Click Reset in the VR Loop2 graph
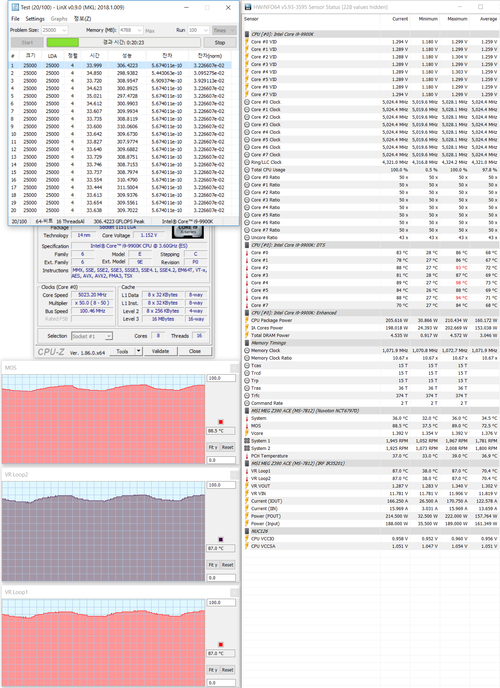500x688 pixels. click(x=227, y=565)
